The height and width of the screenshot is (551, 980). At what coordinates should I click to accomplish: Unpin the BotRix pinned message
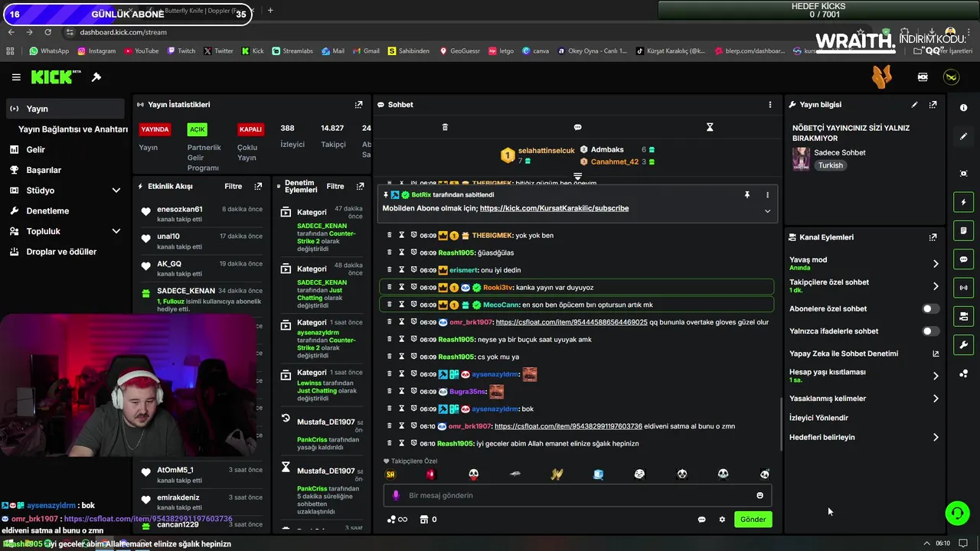[x=746, y=195]
